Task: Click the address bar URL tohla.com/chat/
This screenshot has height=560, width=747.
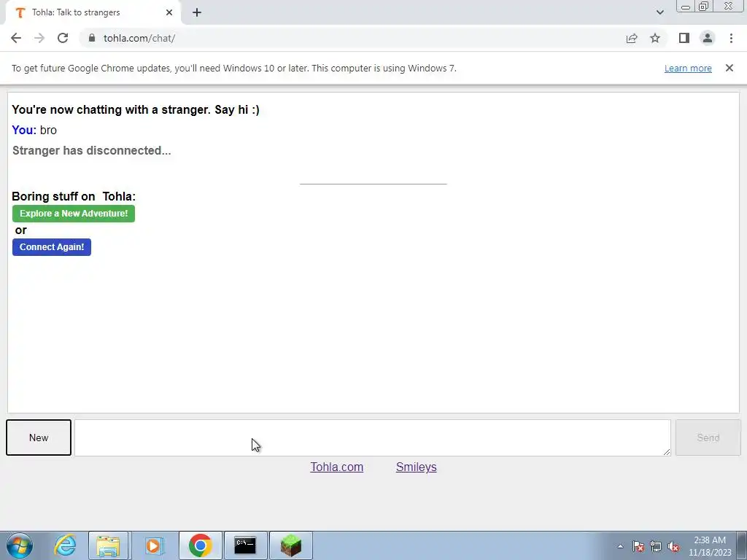Action: [x=139, y=38]
